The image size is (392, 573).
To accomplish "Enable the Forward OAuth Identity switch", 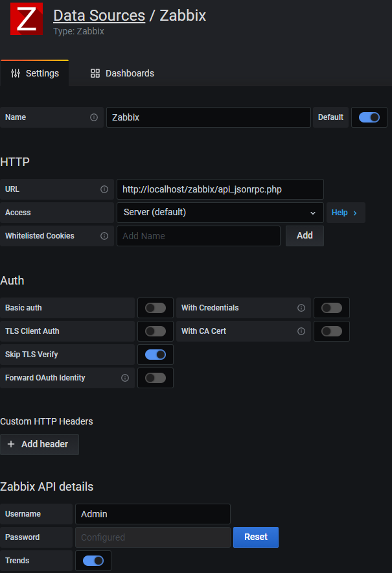I will (x=156, y=379).
